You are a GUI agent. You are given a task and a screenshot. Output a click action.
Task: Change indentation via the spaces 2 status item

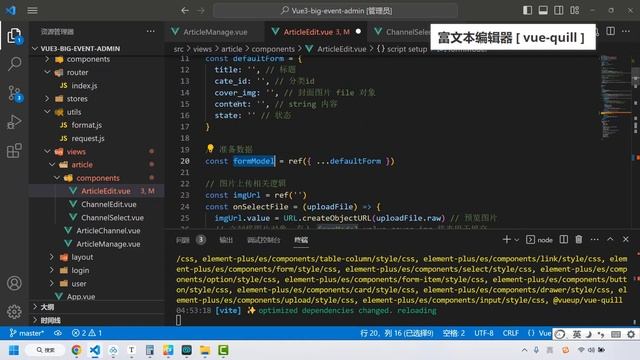(453, 333)
